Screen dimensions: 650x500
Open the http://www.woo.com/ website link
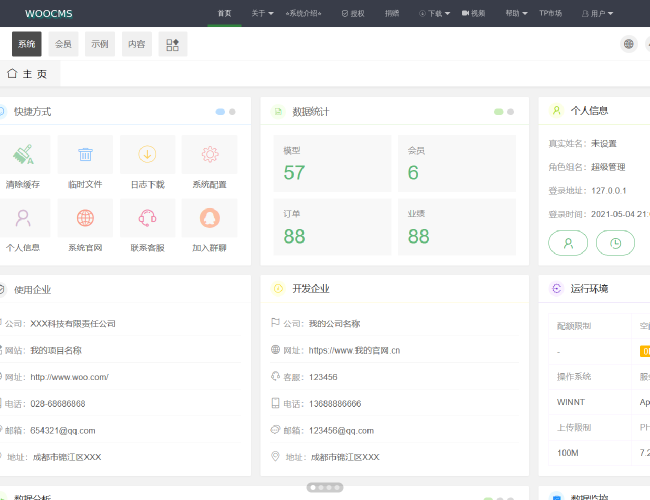click(69, 377)
